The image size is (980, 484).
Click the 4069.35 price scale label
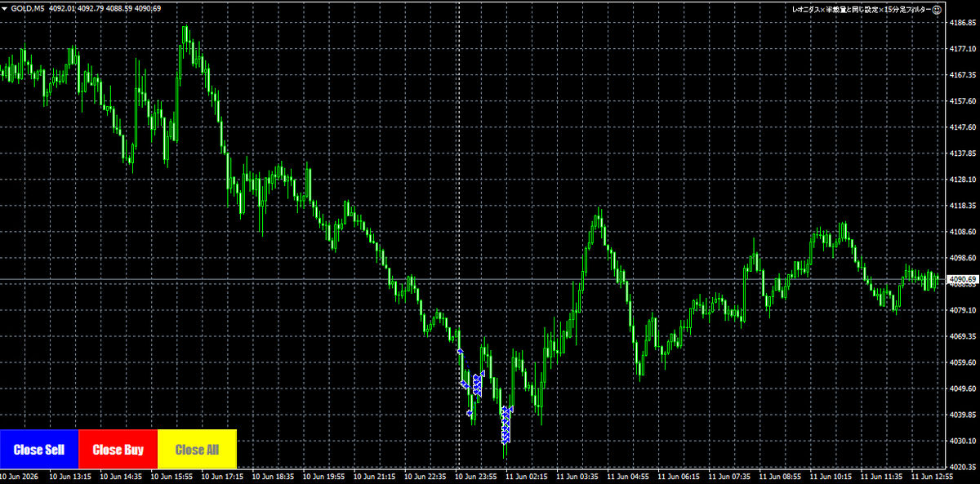[x=964, y=336]
